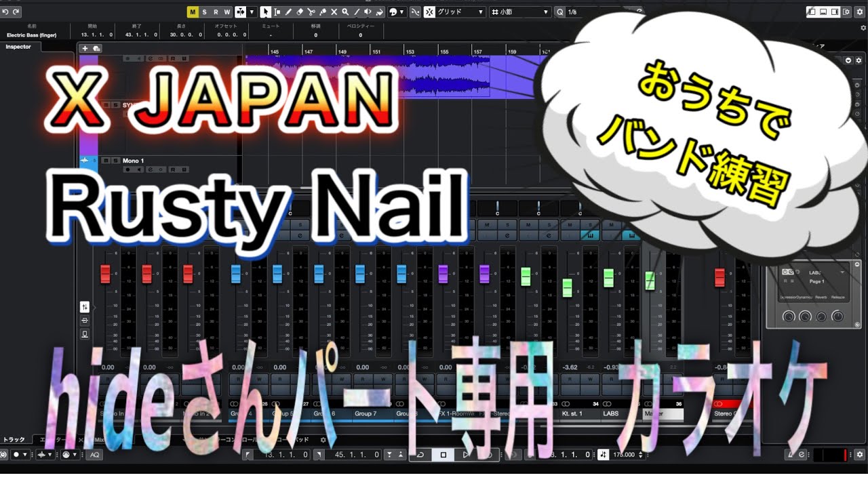Switch to the Inspector tab
Screen dimensions: 868x488
click(19, 47)
